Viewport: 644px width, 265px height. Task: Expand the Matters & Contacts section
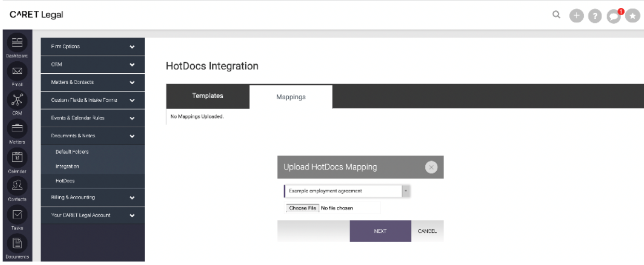(x=92, y=82)
